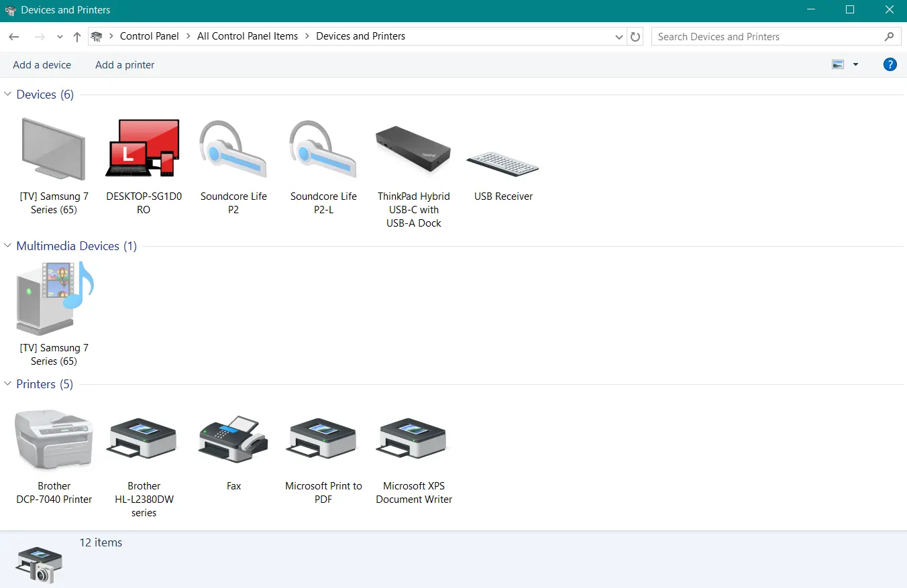The image size is (907, 588).
Task: Click the Search Devices and Printers field
Action: click(768, 37)
